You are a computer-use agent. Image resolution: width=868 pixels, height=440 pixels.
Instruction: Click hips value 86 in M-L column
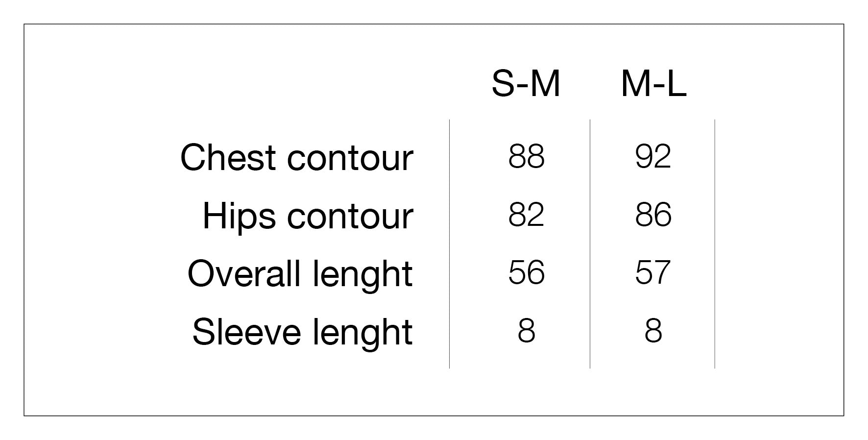(653, 215)
